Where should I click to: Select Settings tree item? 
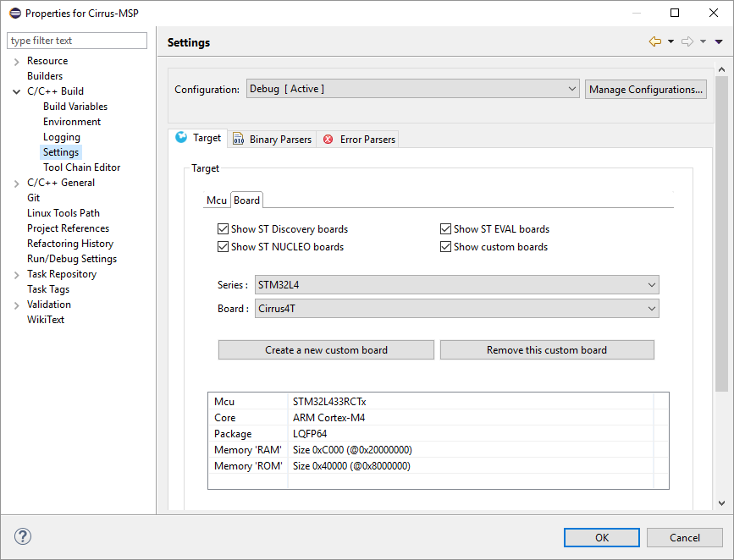61,152
